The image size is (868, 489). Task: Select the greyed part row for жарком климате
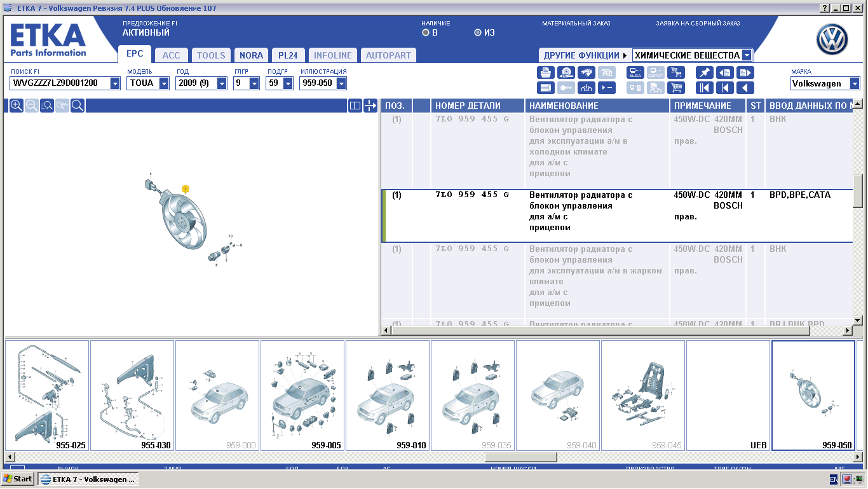617,280
